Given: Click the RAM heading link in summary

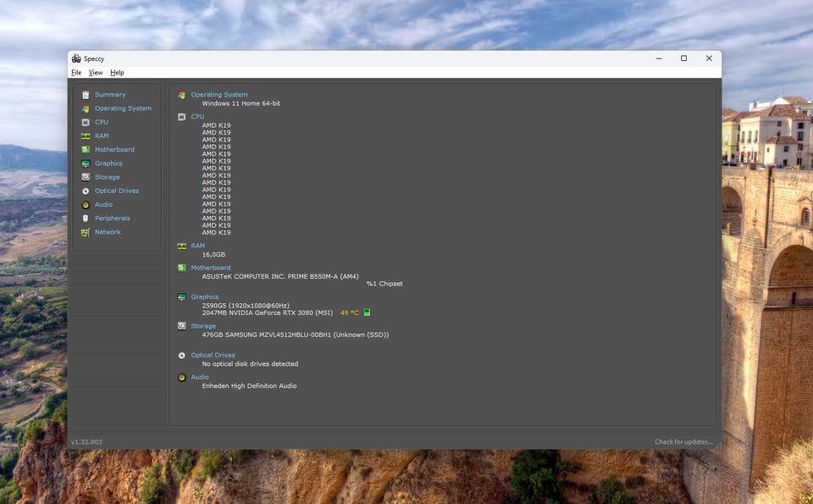Looking at the screenshot, I should pos(197,246).
